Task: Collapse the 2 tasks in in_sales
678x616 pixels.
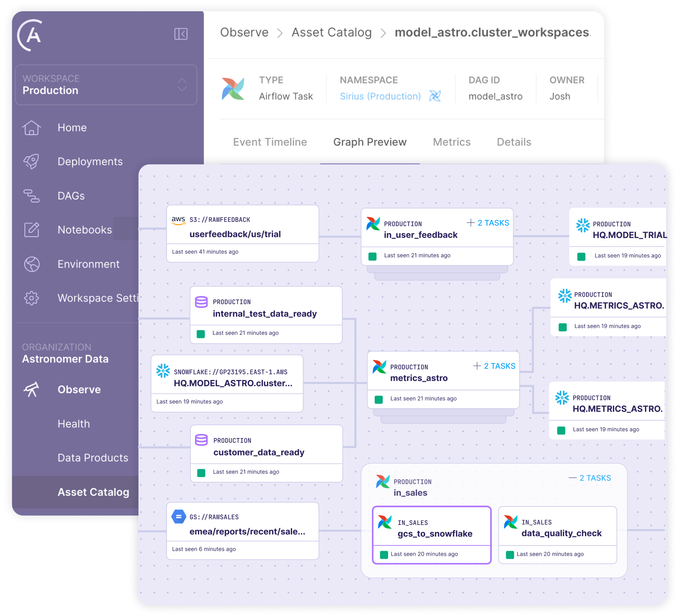Action: 590,478
